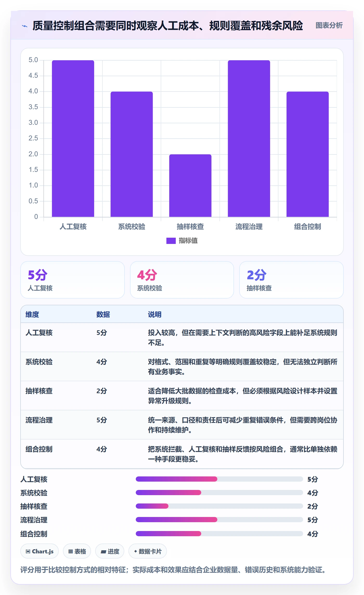Click the 5分 score beside 流程治理 progress
This screenshot has height=595, width=364.
coord(313,520)
